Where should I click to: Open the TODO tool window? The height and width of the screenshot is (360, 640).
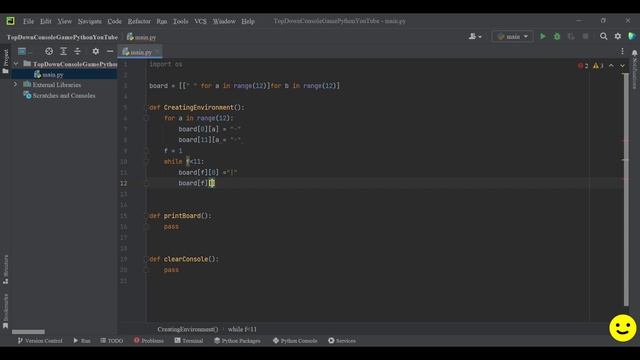[x=111, y=340]
